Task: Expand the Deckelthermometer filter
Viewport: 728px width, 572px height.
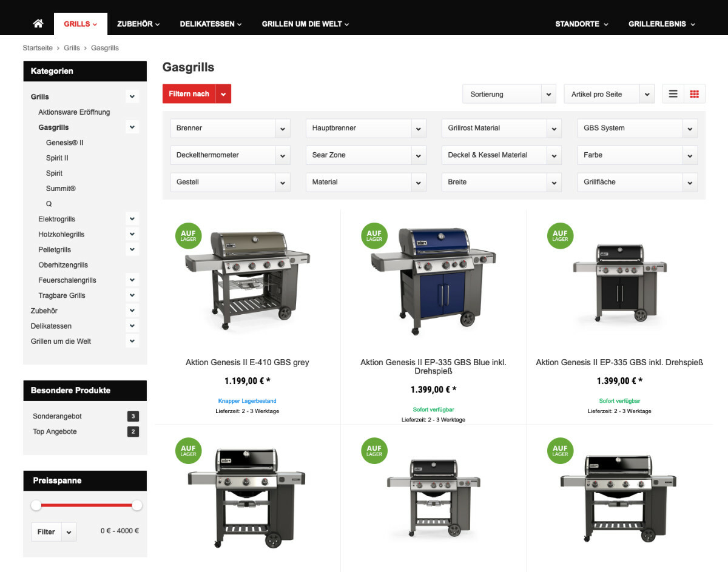Action: click(x=230, y=155)
